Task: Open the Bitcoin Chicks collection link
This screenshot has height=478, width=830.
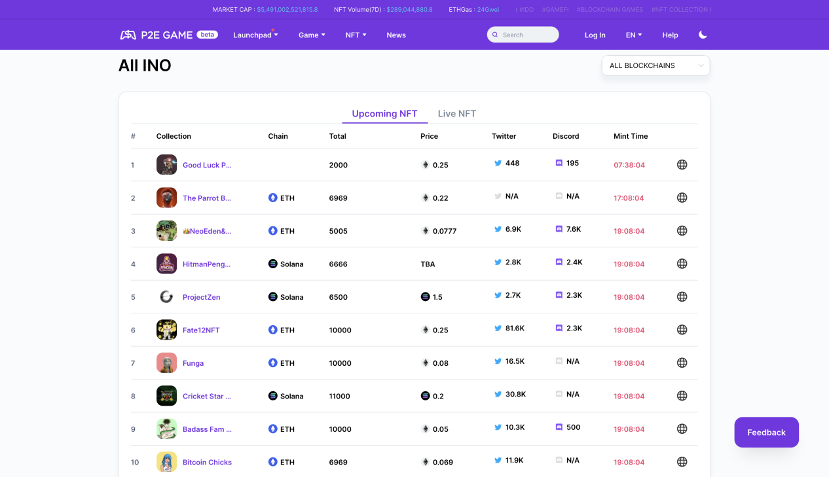Action: coord(207,462)
